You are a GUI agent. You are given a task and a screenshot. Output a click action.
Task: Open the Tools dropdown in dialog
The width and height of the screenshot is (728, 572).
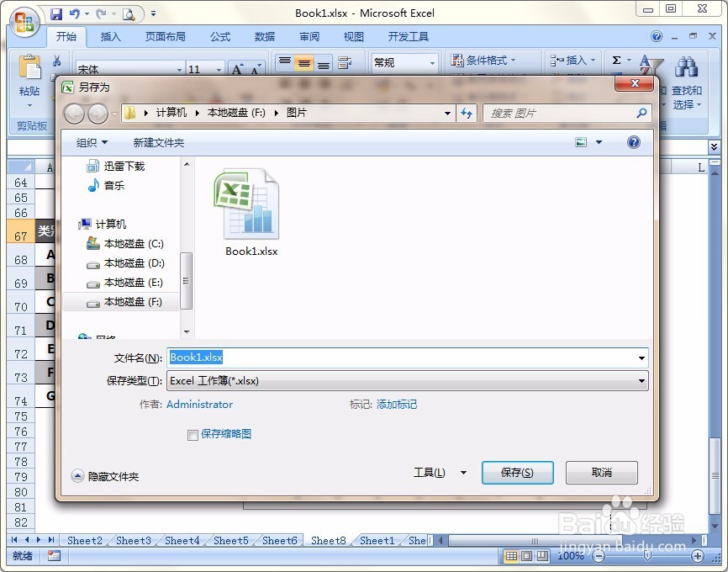click(440, 473)
